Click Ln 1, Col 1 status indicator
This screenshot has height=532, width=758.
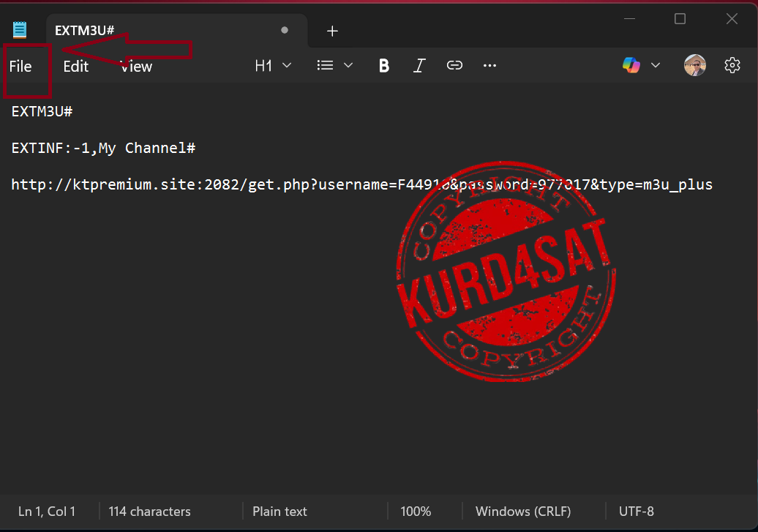click(47, 512)
